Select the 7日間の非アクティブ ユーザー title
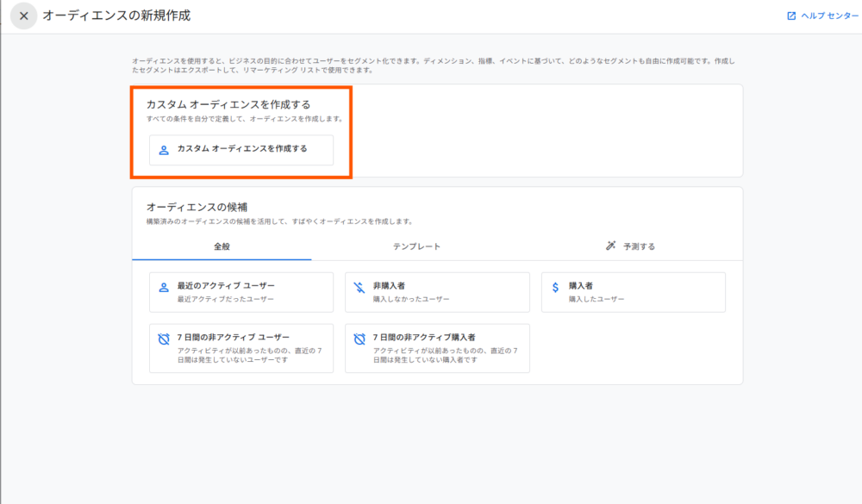Viewport: 862px width, 504px height. (x=233, y=337)
